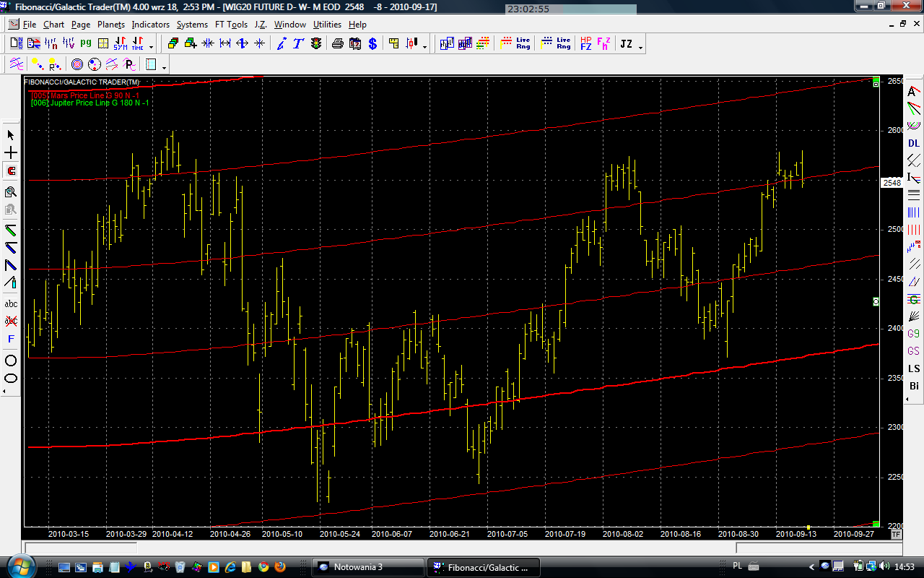924x578 pixels.
Task: Open the Planets menu
Action: pyautogui.click(x=110, y=25)
